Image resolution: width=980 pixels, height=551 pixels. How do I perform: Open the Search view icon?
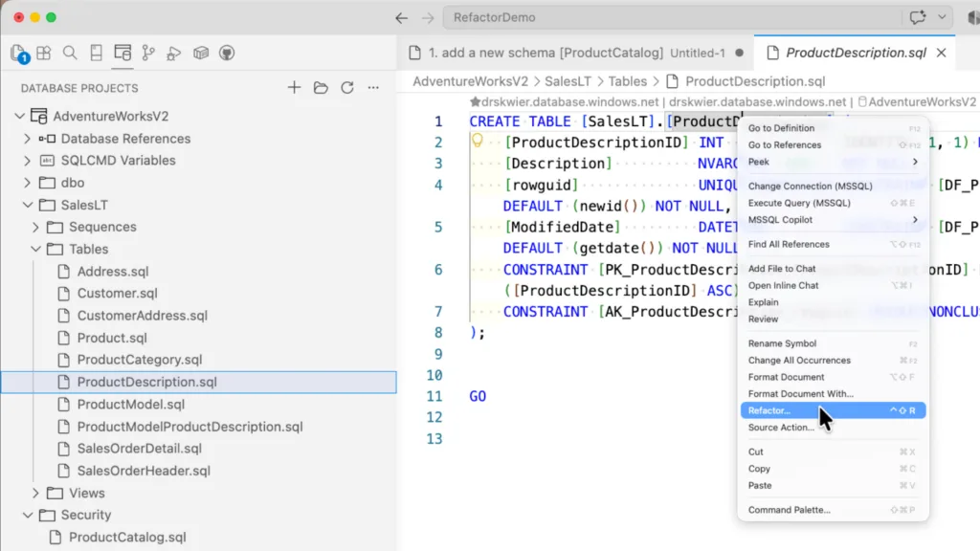point(70,54)
